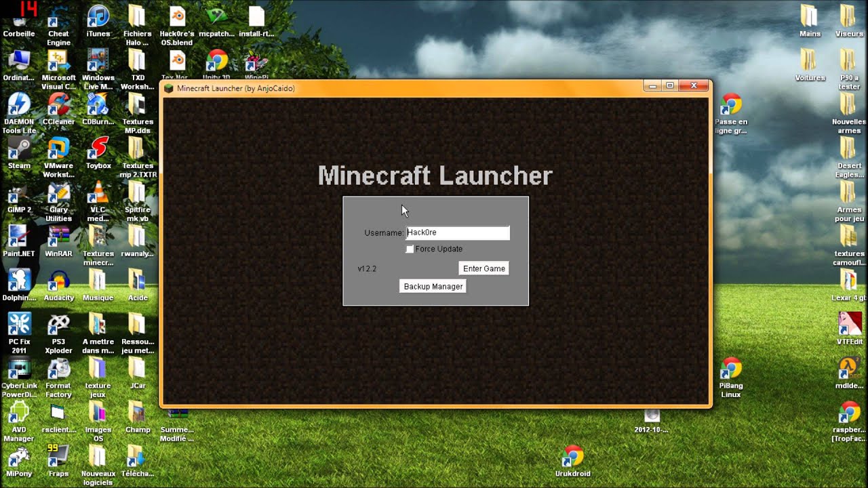The image size is (868, 488).
Task: Open the Musique folder
Action: click(x=98, y=285)
